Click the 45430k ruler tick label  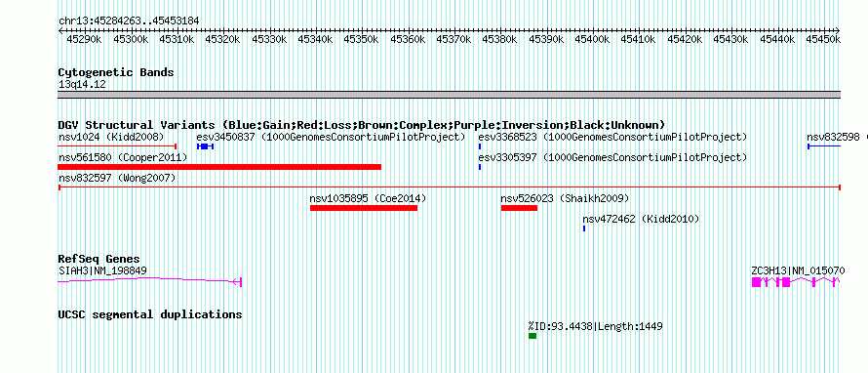pos(731,39)
